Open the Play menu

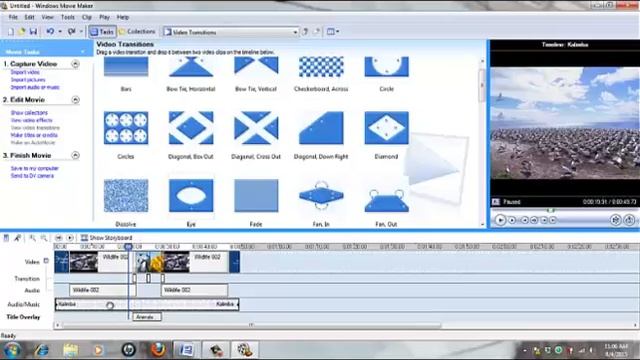coord(104,17)
